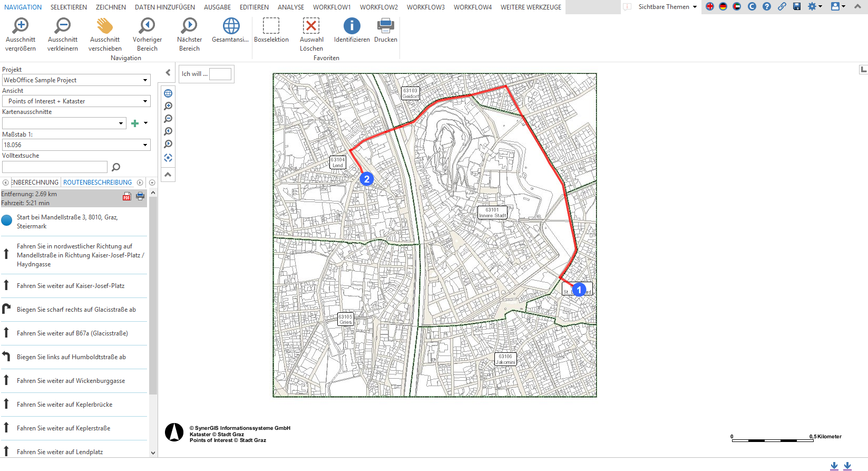The height and width of the screenshot is (471, 868).
Task: Click the locate position icon in map toolbar
Action: click(x=168, y=158)
